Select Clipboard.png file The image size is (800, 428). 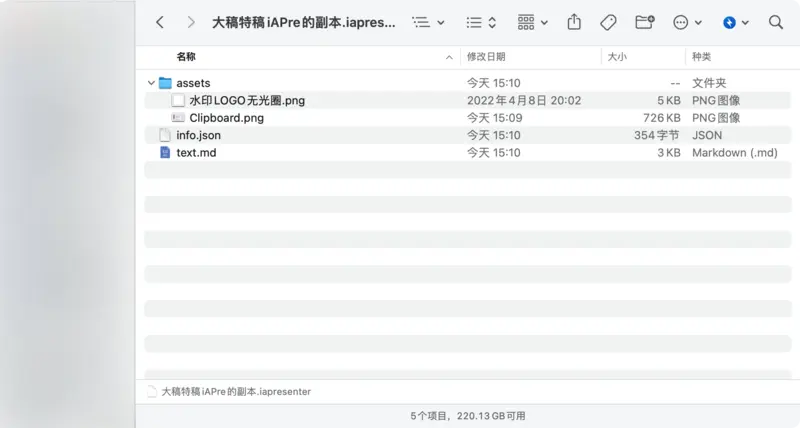[x=227, y=118]
